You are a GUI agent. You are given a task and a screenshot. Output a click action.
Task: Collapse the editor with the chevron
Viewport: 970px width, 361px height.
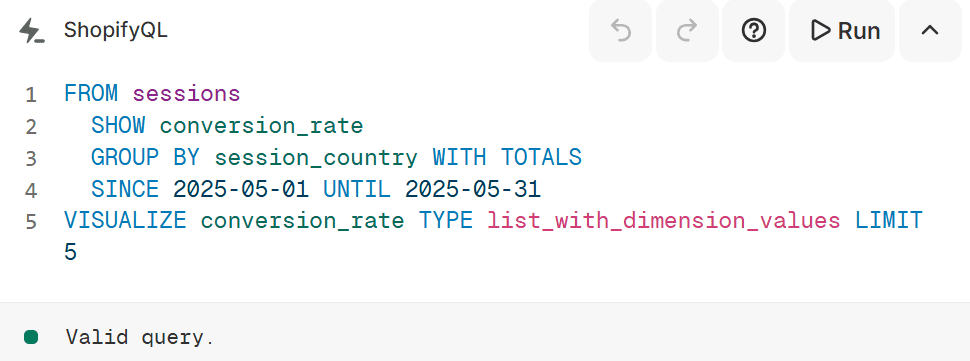click(930, 30)
